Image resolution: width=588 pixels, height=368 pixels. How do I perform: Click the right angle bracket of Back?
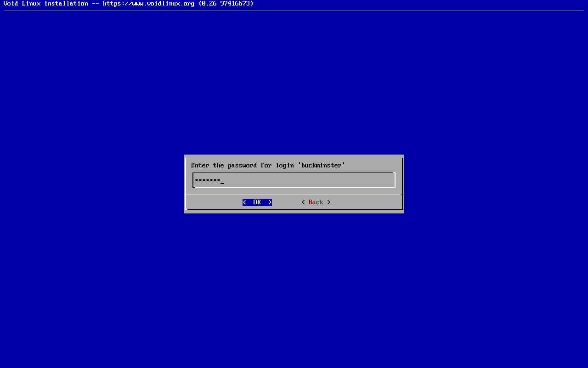(329, 202)
